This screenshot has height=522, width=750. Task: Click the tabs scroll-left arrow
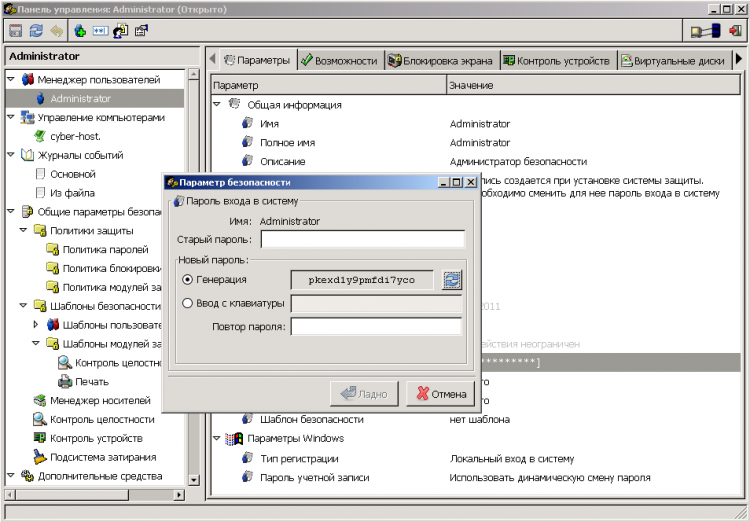tap(213, 59)
